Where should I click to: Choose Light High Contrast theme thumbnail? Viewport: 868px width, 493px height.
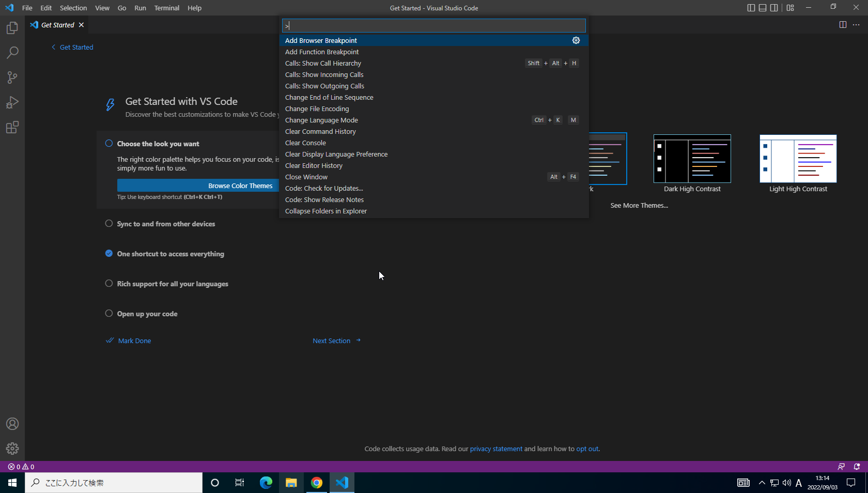(798, 159)
